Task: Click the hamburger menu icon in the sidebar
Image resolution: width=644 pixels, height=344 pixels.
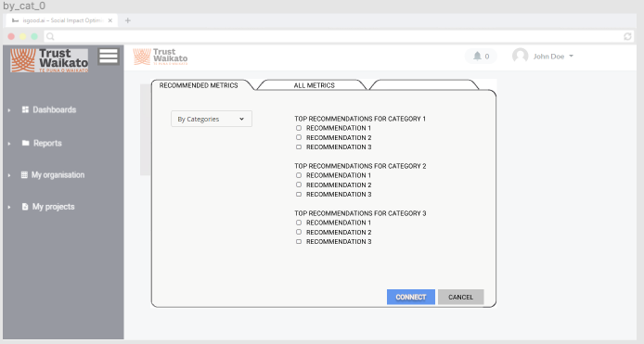Action: pos(109,57)
